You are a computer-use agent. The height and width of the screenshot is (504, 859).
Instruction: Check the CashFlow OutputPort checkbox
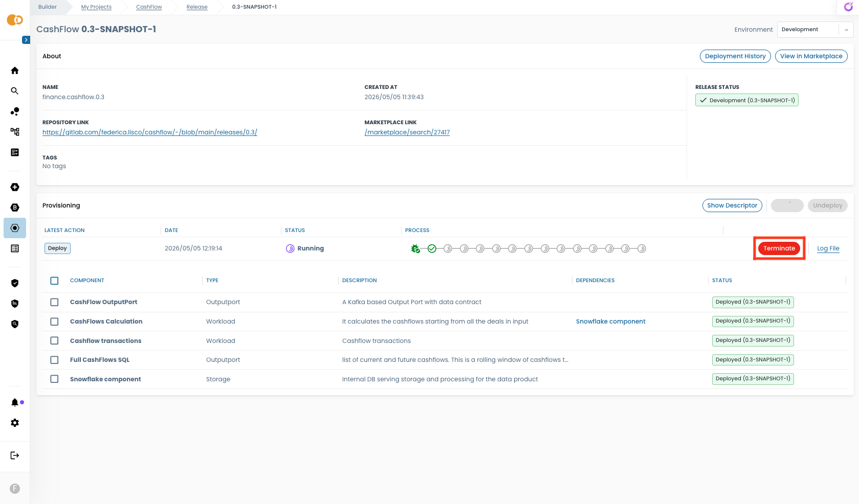tap(54, 302)
